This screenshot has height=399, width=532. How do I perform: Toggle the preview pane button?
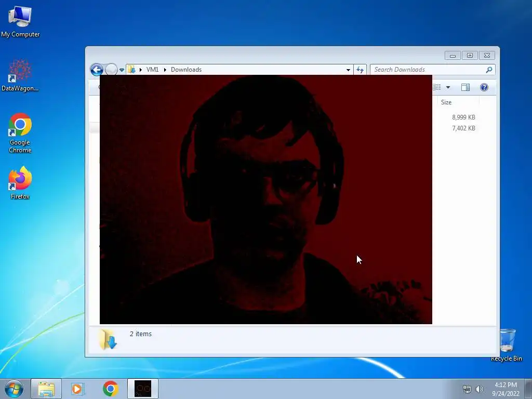click(x=465, y=87)
